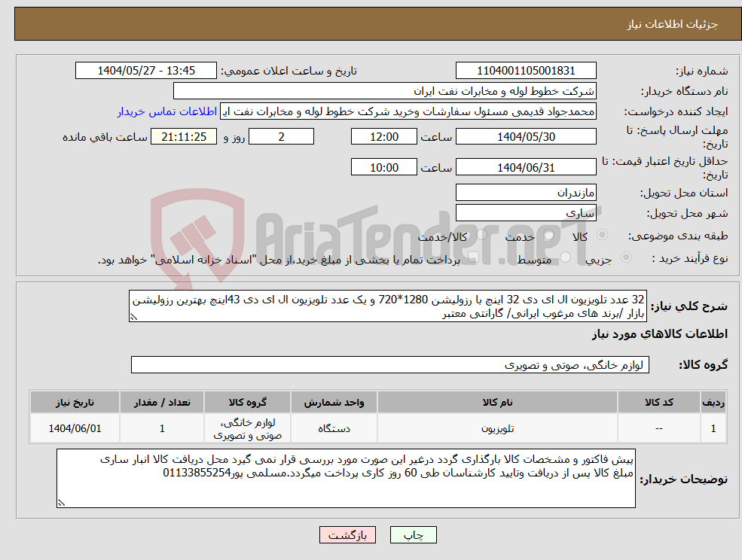Toggle the Islamic treasury payment checkbox

coord(473,257)
